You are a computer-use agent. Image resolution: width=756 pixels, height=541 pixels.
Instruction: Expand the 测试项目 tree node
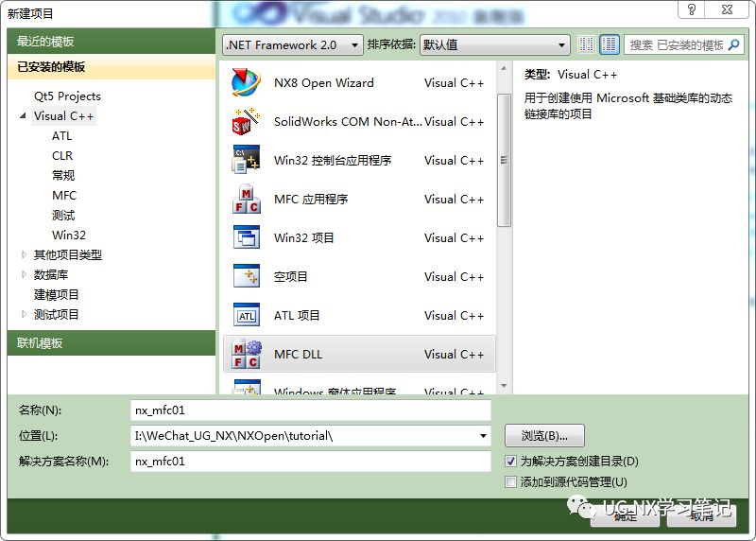pos(23,314)
